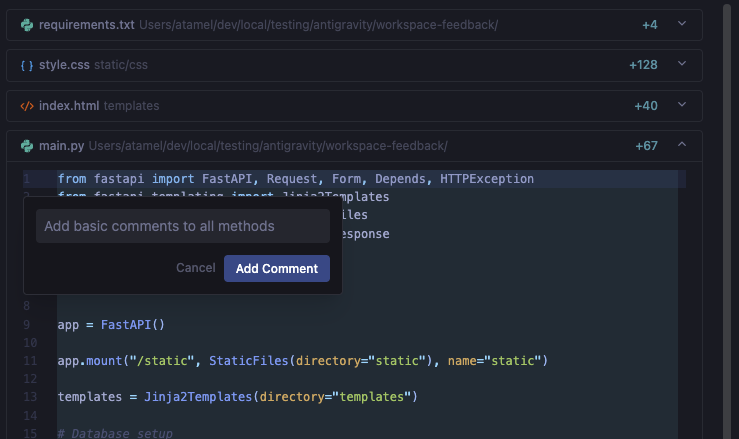Expand the requirements.txt file diff

pyautogui.click(x=682, y=24)
